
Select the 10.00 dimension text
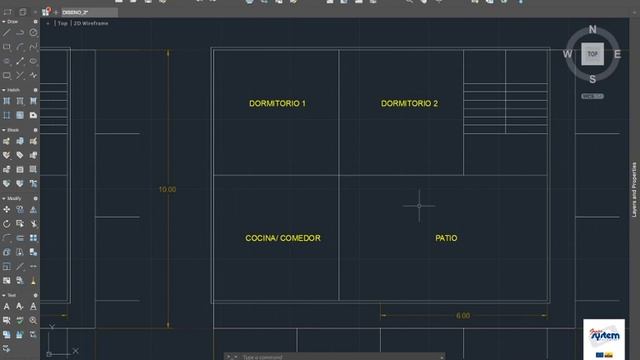tap(167, 189)
